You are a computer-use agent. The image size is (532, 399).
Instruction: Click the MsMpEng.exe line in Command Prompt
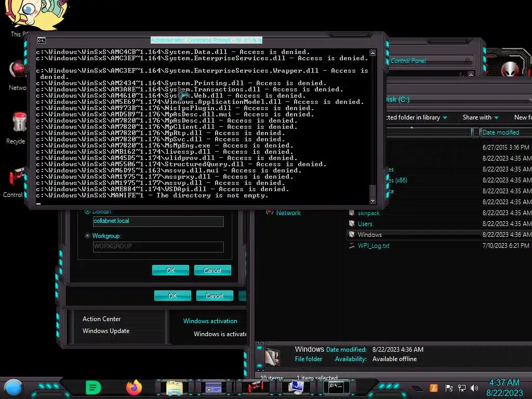(x=165, y=145)
